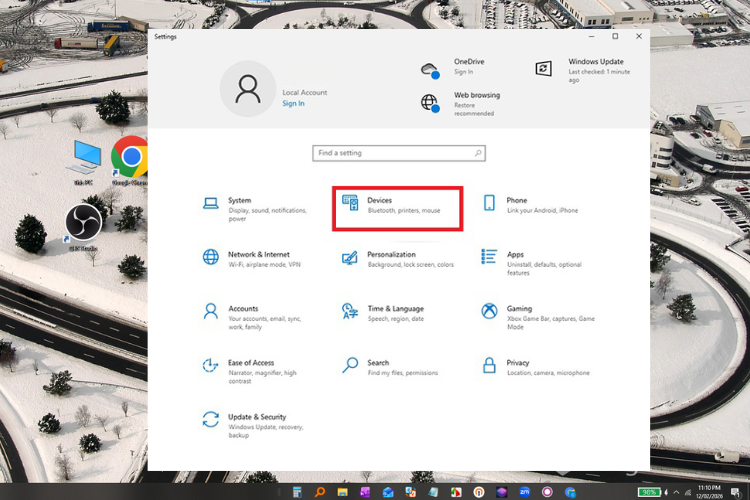This screenshot has width=750, height=500.
Task: Click the OneDrive cloud icon
Action: tap(430, 70)
